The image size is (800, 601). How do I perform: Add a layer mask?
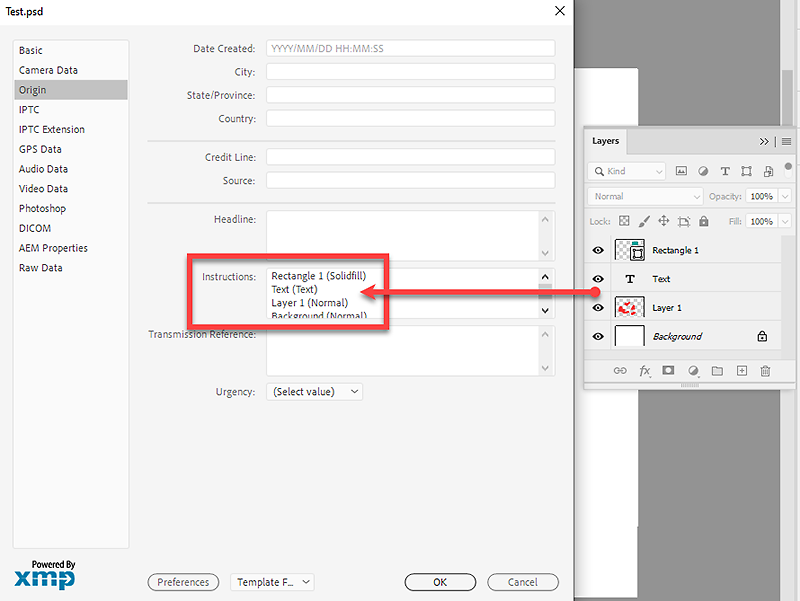[x=668, y=370]
